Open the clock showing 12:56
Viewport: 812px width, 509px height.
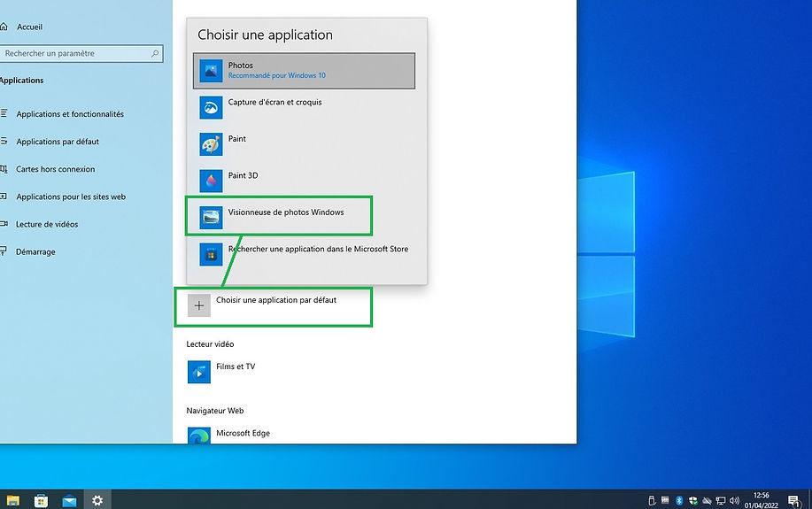762,500
